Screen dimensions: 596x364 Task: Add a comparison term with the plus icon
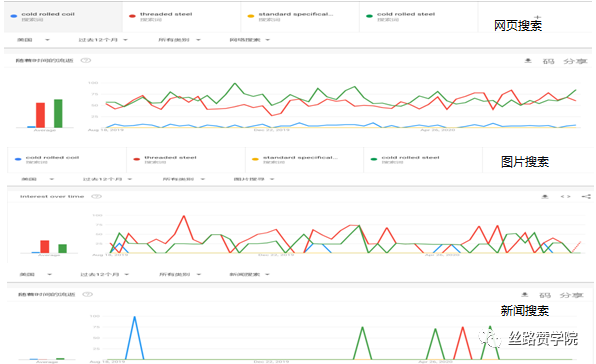(x=537, y=17)
